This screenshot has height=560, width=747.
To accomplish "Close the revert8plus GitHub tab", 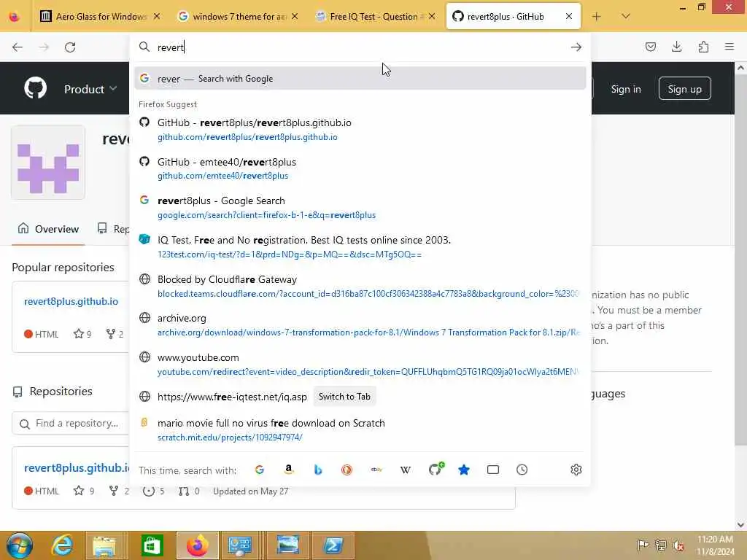I will coord(569,17).
